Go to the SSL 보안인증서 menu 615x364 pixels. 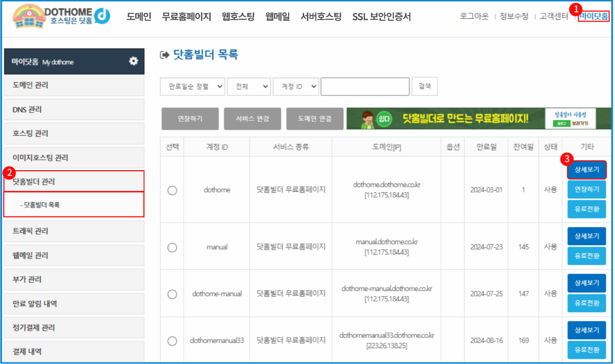[x=381, y=16]
